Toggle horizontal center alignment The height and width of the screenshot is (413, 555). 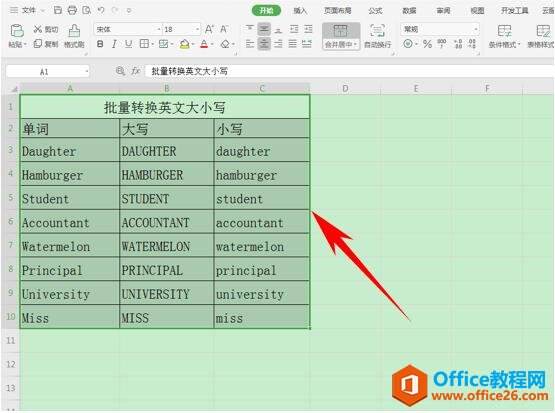[264, 44]
